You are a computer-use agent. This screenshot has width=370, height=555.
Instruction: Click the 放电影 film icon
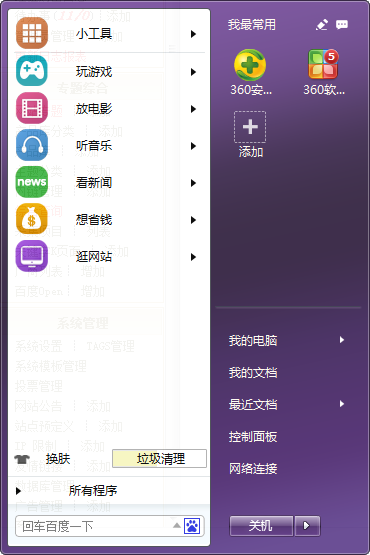click(x=32, y=108)
